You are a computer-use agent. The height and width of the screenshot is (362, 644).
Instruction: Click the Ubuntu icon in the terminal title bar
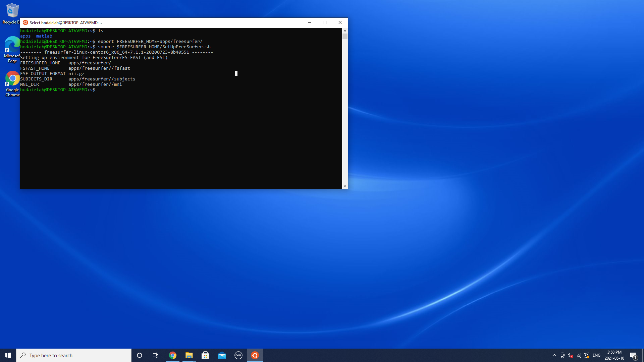point(25,22)
